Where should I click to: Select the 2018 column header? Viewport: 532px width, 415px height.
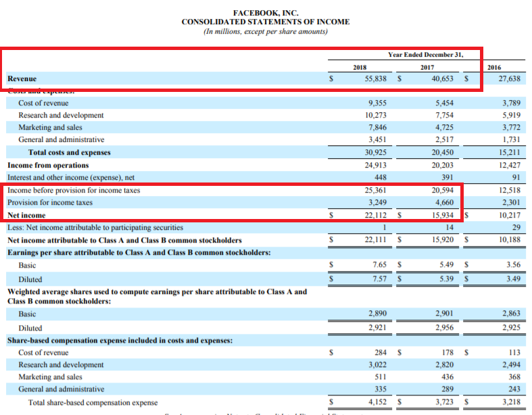[360, 67]
